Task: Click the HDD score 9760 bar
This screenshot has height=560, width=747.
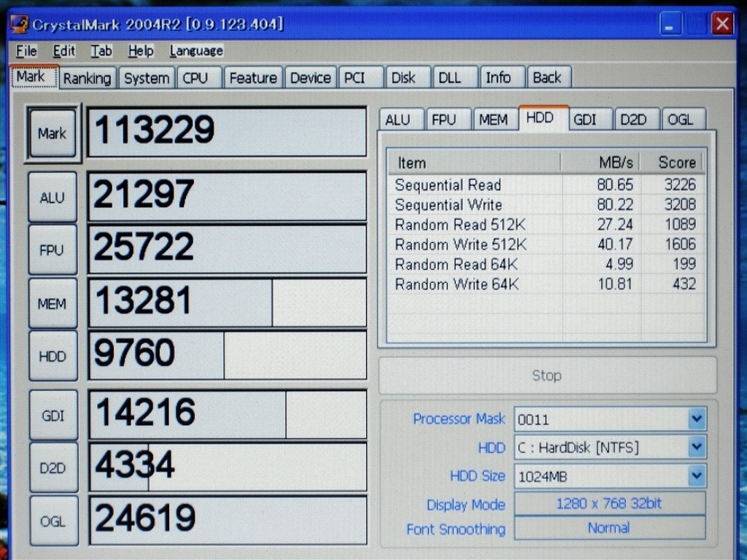Action: (228, 356)
